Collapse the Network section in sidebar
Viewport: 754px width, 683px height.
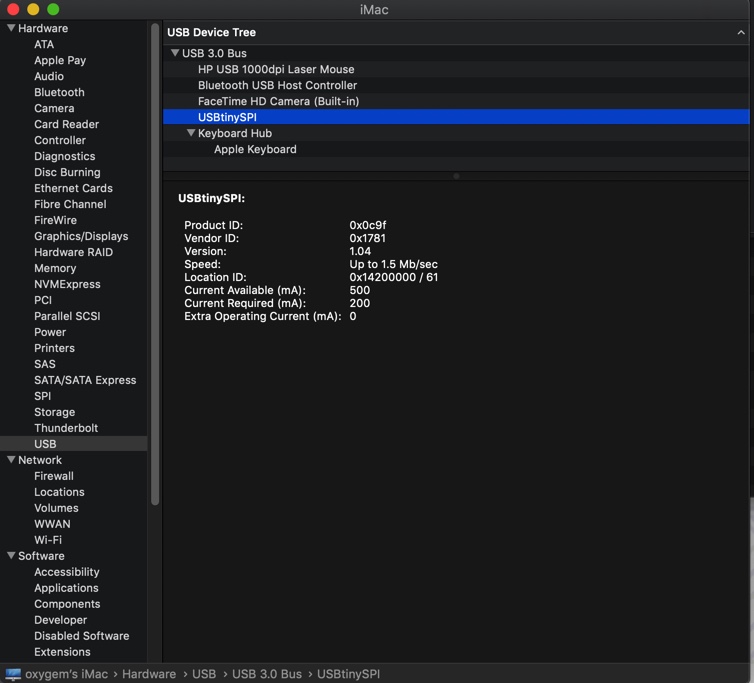tap(11, 460)
